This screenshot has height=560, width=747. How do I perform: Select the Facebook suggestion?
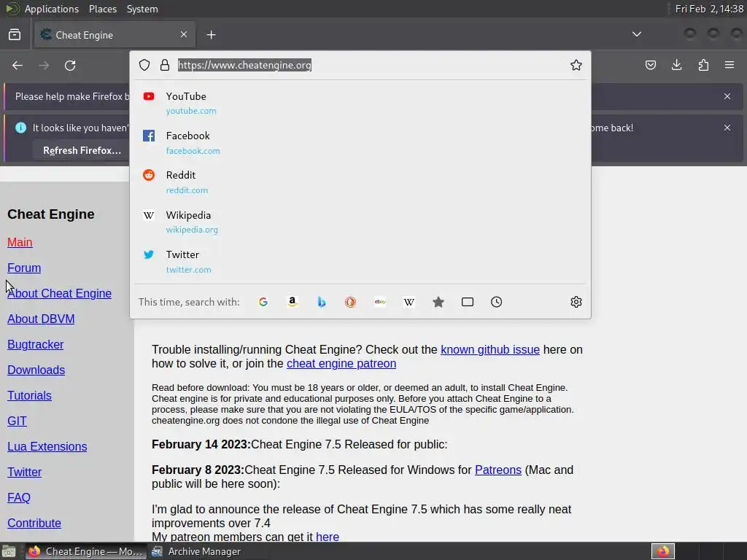360,143
